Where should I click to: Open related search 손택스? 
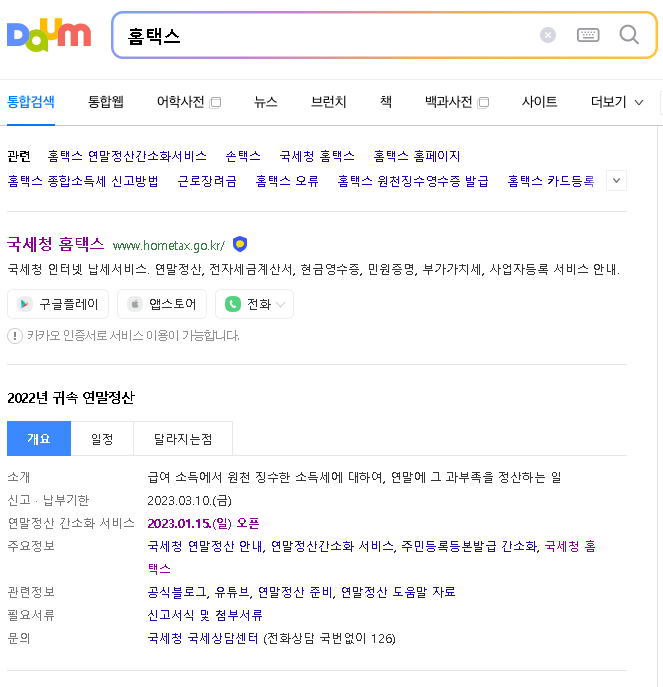pyautogui.click(x=243, y=156)
